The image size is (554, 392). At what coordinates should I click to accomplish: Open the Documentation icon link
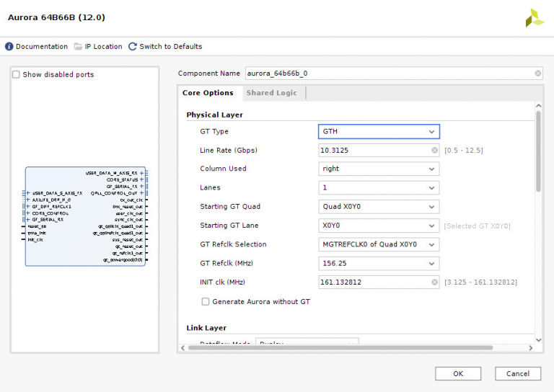point(9,47)
